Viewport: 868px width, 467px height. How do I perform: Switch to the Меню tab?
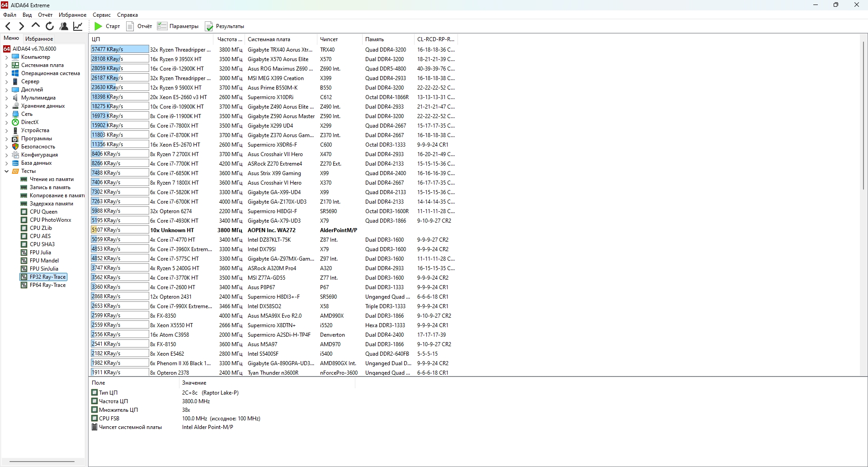click(11, 38)
